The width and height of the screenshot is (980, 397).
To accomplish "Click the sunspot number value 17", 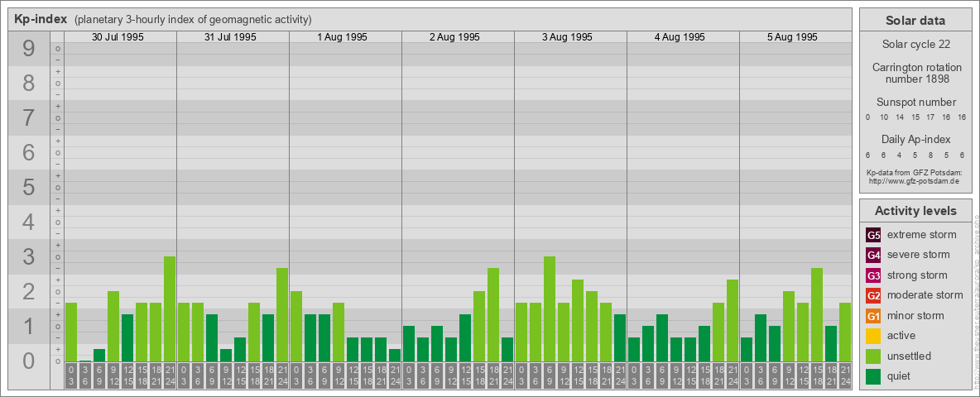I will coord(931,117).
